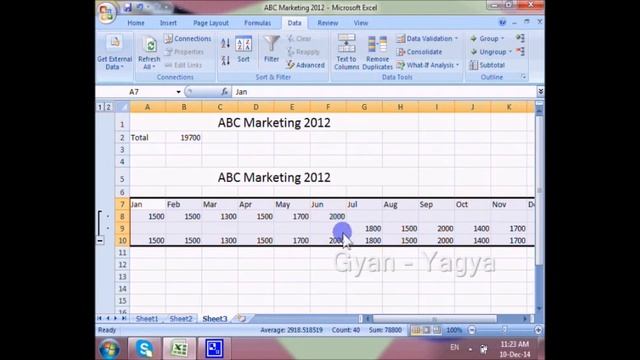Save workbook from Quick Access Toolbar

point(127,7)
